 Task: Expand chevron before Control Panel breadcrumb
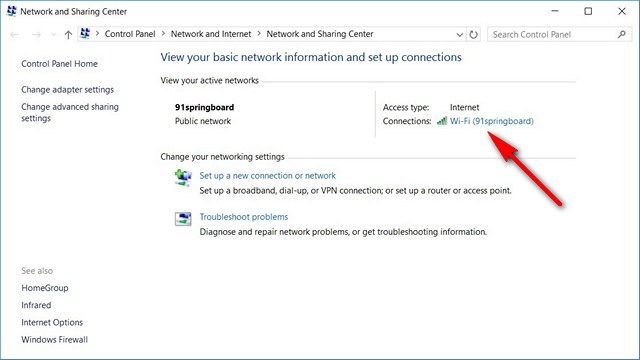97,34
